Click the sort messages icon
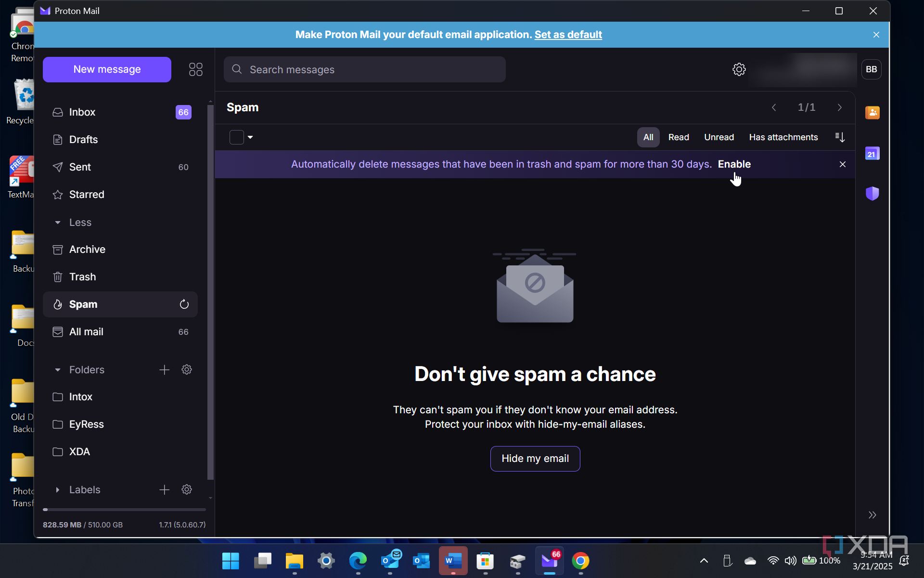924x578 pixels. [840, 137]
